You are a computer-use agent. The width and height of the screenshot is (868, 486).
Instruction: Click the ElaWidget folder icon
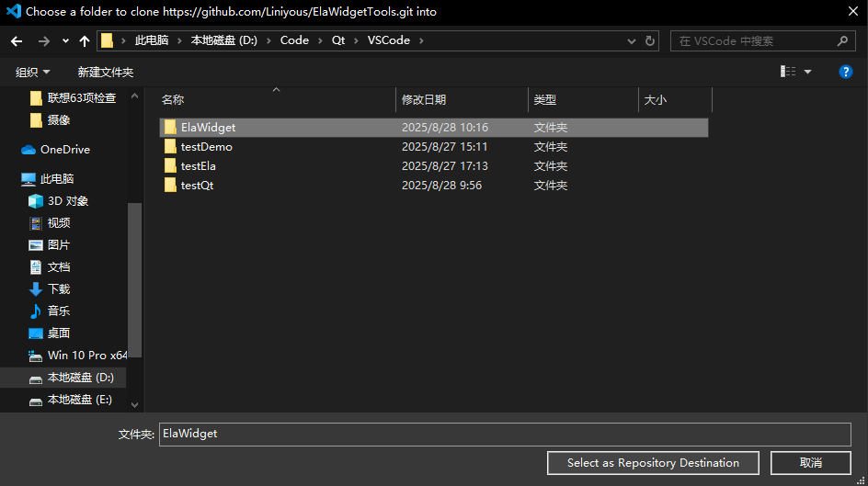tap(170, 127)
